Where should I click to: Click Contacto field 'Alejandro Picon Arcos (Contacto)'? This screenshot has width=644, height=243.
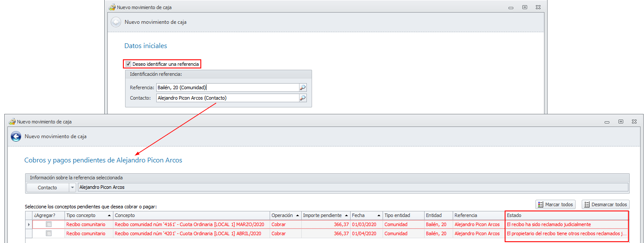coord(228,98)
